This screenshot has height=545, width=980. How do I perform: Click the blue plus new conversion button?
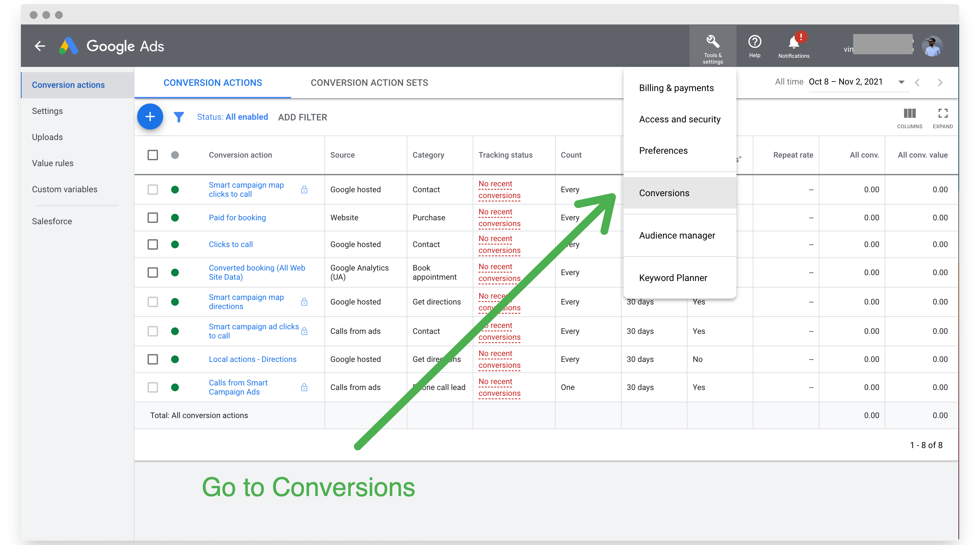coord(150,117)
